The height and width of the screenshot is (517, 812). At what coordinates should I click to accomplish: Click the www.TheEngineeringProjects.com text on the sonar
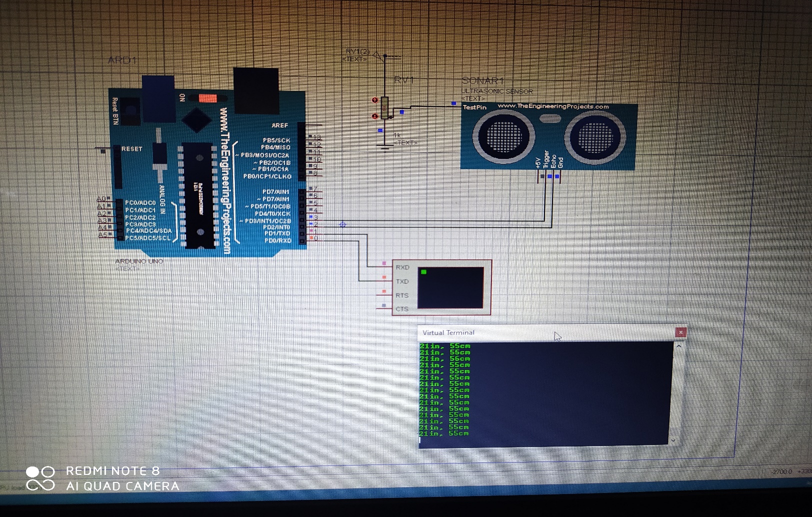[x=553, y=106]
